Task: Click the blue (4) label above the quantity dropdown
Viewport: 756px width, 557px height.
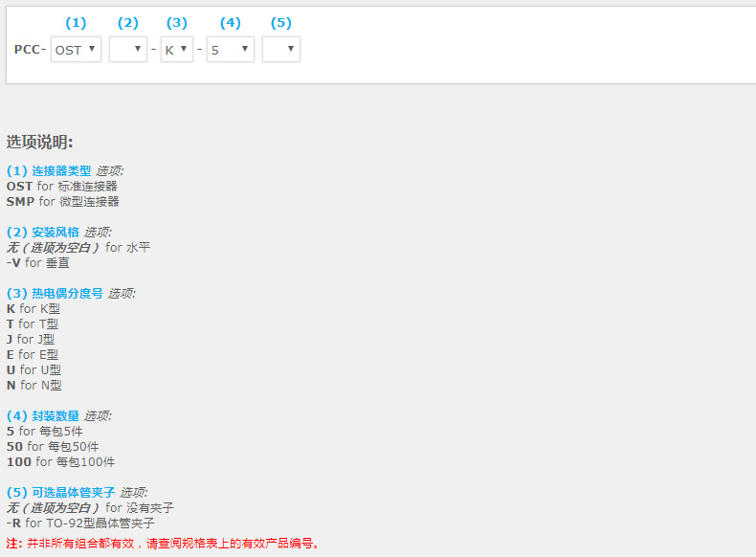Action: point(230,23)
